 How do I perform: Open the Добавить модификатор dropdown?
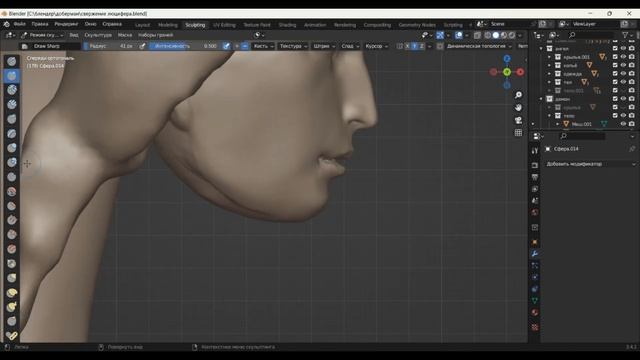pyautogui.click(x=591, y=164)
